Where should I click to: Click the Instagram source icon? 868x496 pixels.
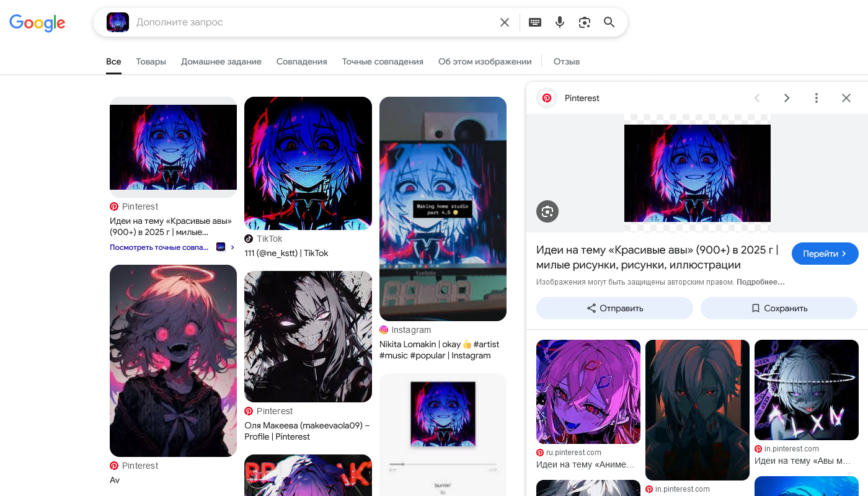point(384,330)
